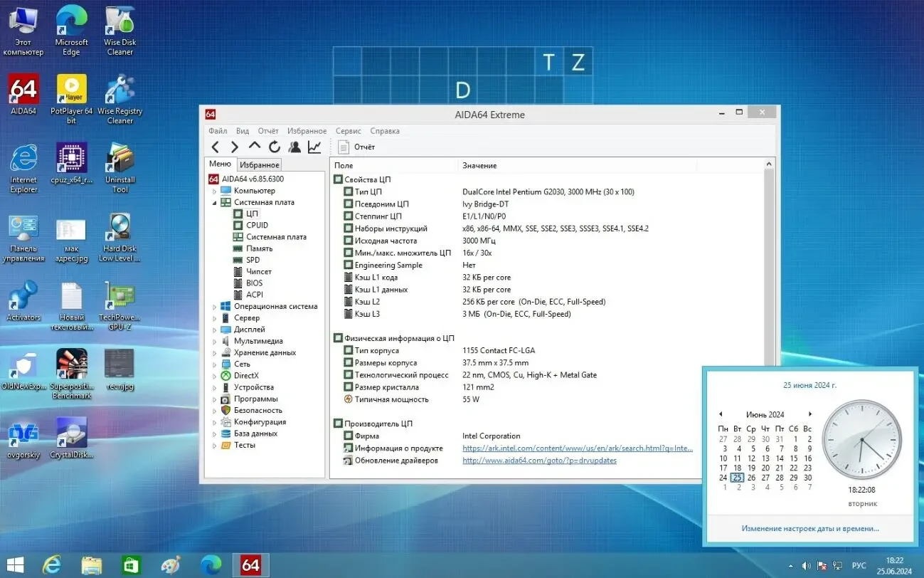Open the user info toolbar icon
This screenshot has height=578, width=924.
click(x=294, y=147)
